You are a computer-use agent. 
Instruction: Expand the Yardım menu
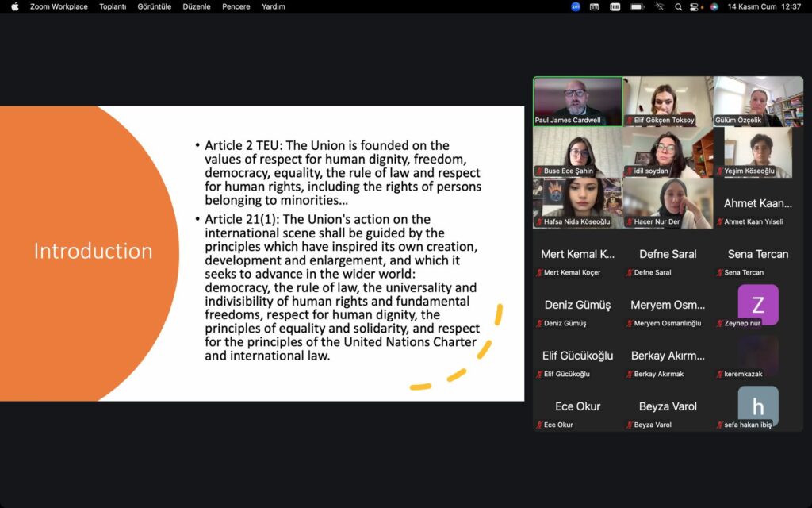coord(274,6)
